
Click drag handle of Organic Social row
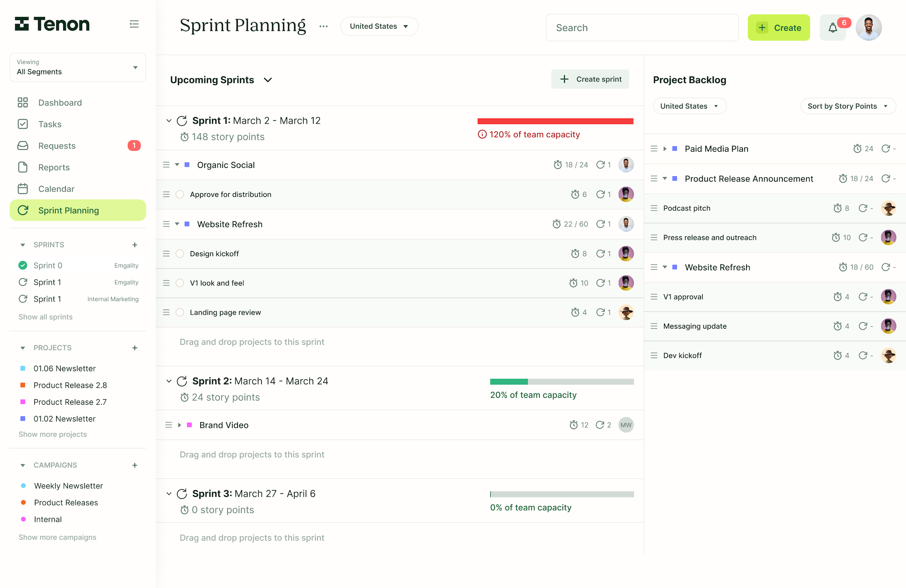click(166, 165)
